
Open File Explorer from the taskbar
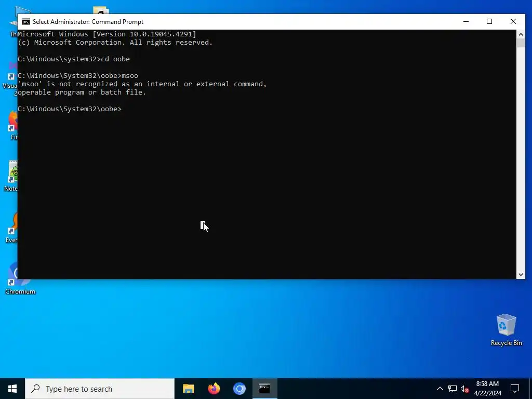(188, 389)
